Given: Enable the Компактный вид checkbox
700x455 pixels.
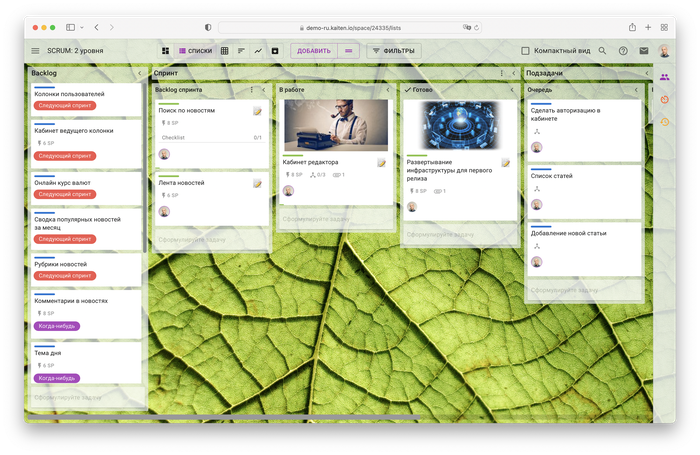Looking at the screenshot, I should (x=526, y=50).
